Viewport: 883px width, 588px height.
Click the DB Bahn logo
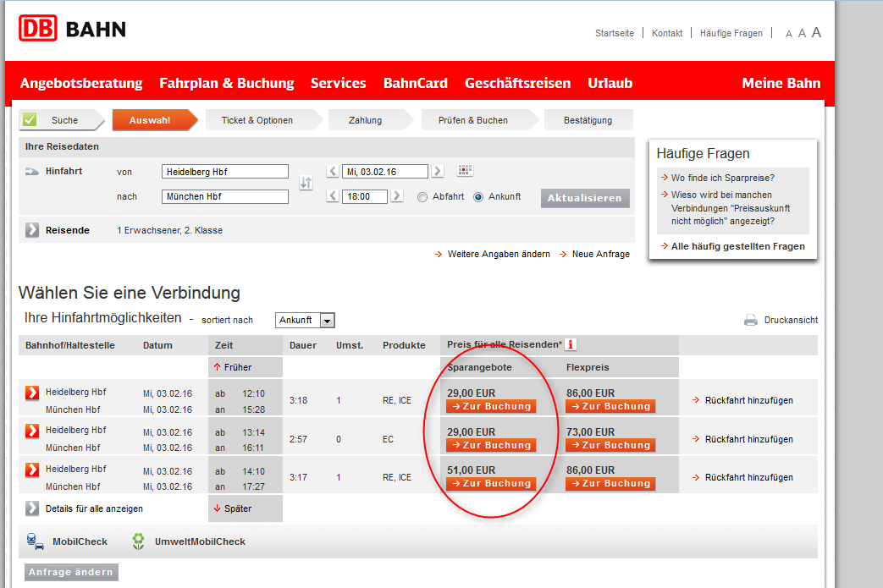(x=72, y=28)
